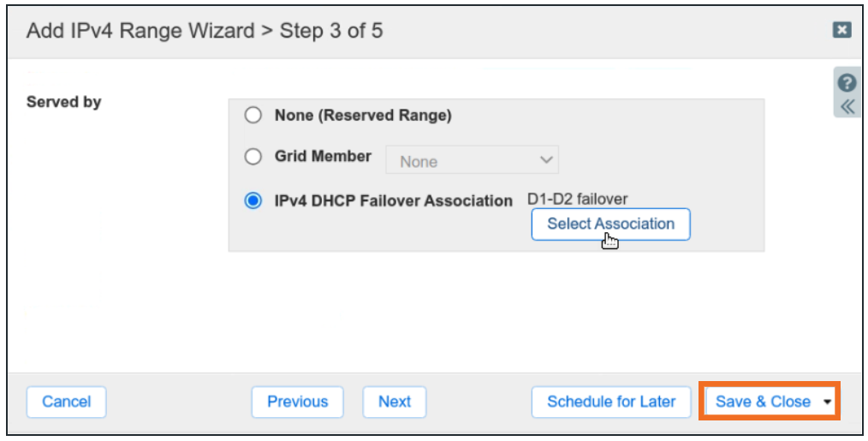This screenshot has height=441, width=868.
Task: Click the 'Served by' field label
Action: click(x=64, y=102)
